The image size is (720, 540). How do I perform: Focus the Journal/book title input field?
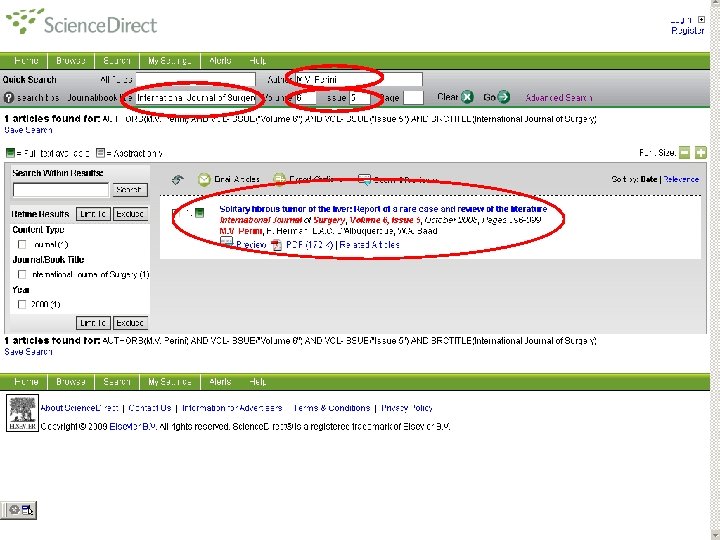(196, 98)
